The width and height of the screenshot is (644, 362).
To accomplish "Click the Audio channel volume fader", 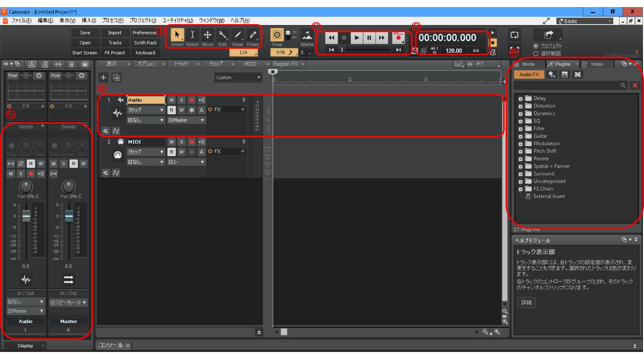I will 26,216.
